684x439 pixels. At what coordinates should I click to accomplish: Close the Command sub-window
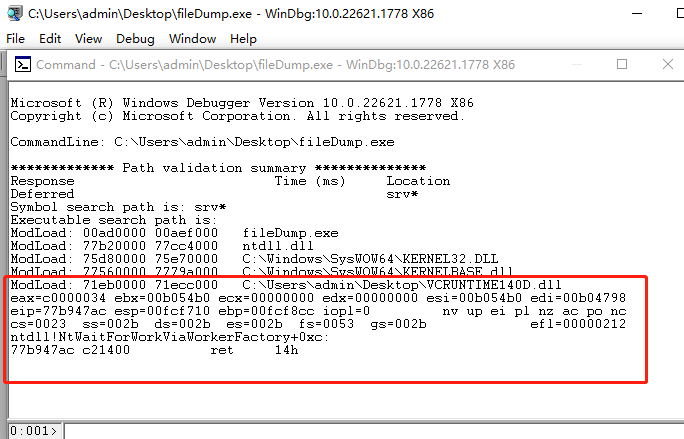pyautogui.click(x=667, y=64)
